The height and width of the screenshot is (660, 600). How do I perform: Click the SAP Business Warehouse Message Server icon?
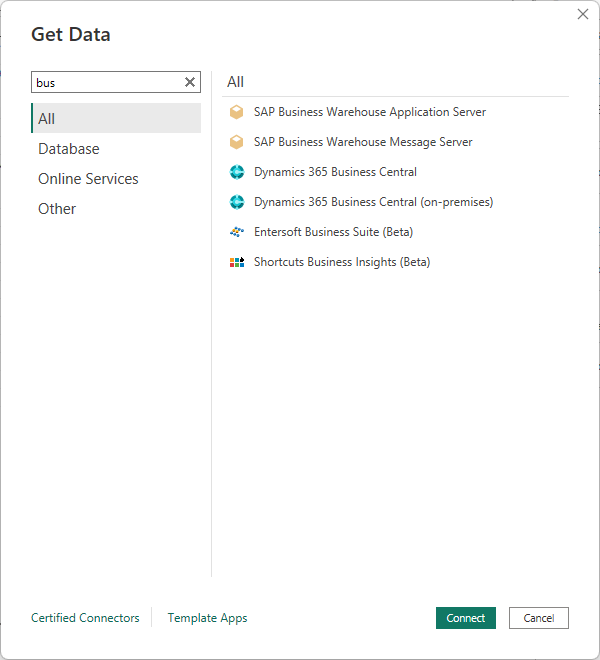(x=236, y=142)
